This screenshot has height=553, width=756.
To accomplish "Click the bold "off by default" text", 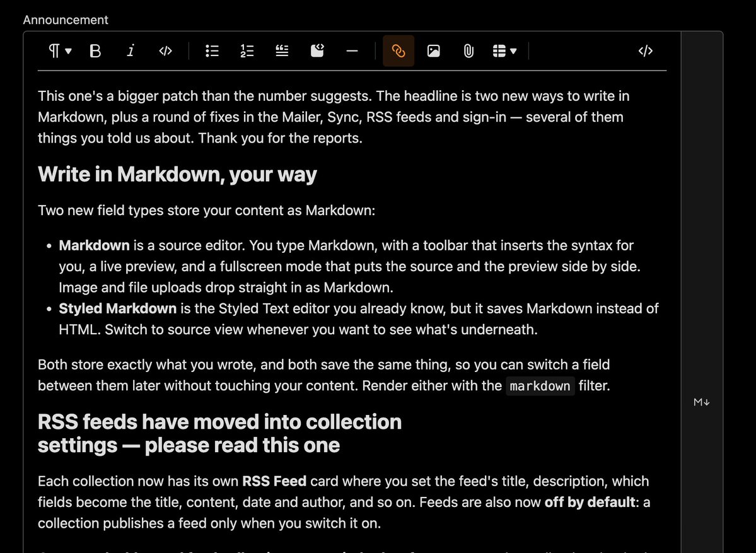I will point(590,503).
